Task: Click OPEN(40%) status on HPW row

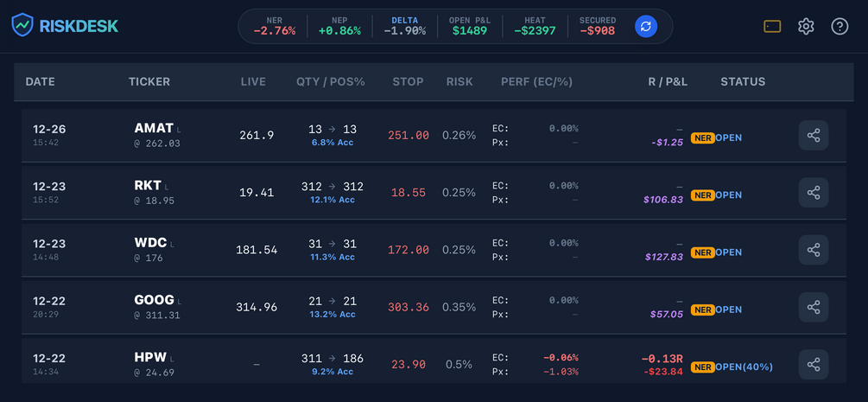Action: tap(744, 367)
